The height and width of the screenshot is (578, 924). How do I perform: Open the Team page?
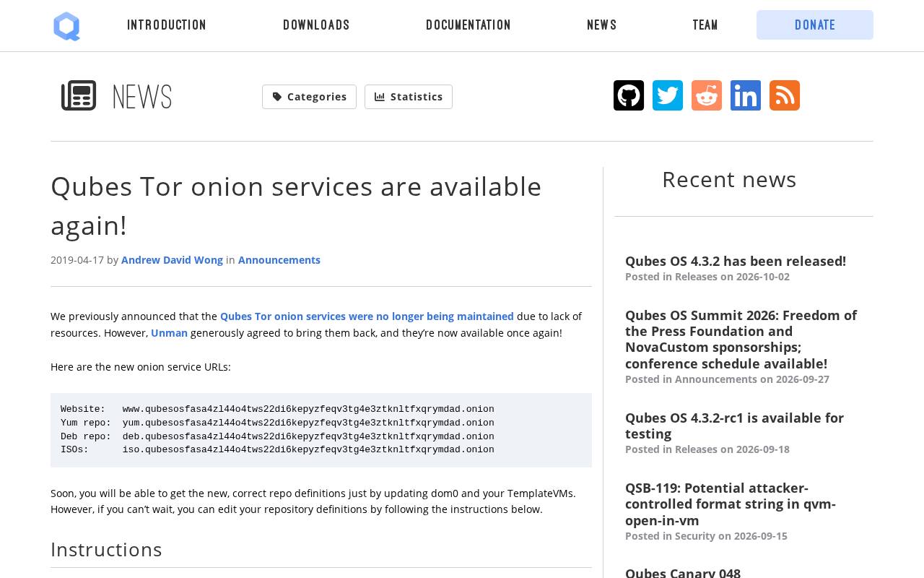tap(705, 25)
